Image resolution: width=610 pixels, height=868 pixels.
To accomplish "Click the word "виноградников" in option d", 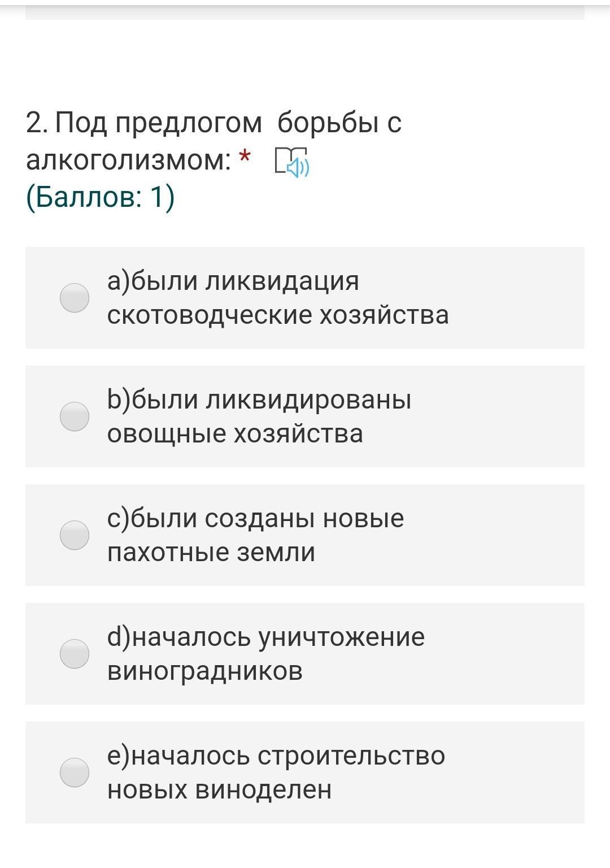I will [205, 671].
